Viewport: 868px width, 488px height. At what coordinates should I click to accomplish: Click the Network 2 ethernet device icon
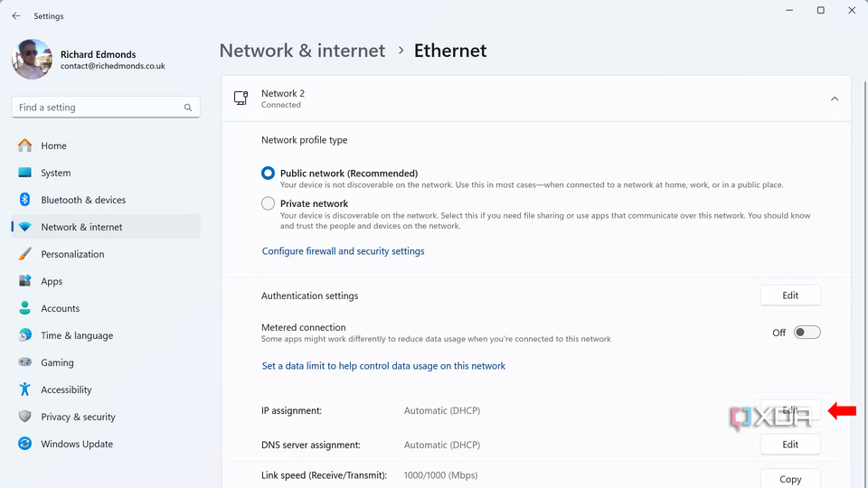point(241,99)
